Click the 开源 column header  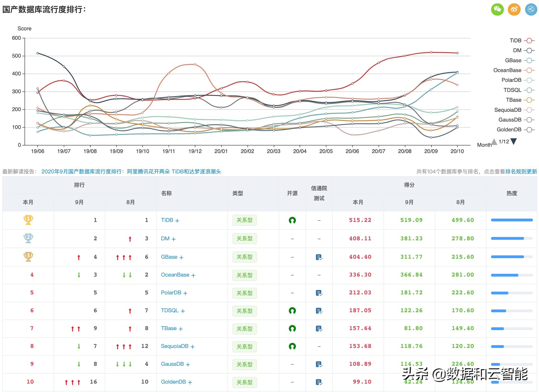(292, 193)
